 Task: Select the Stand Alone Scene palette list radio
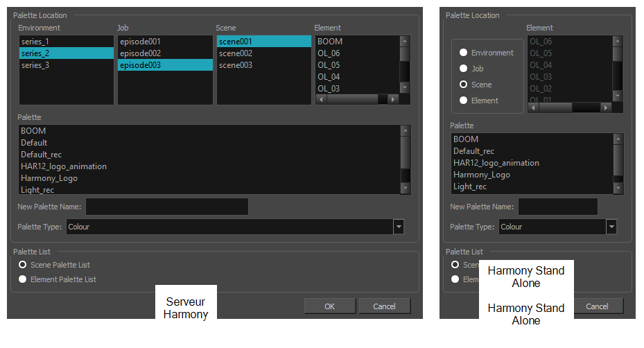click(455, 265)
